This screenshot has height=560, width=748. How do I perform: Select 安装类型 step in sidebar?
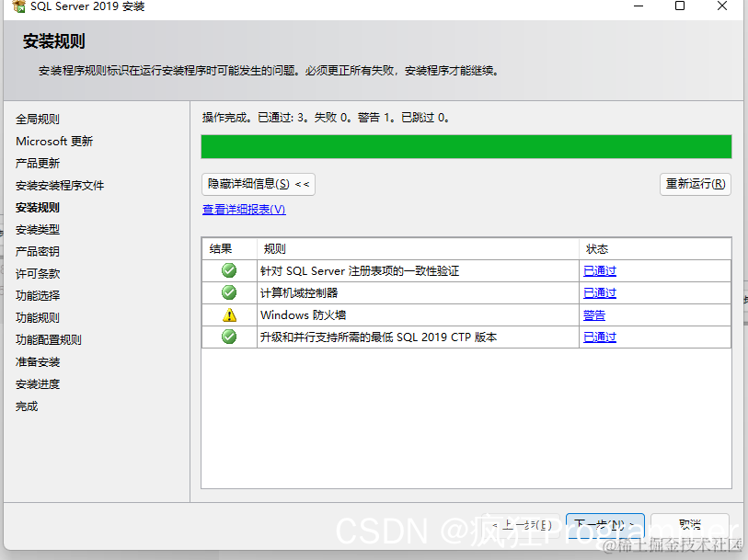click(38, 230)
